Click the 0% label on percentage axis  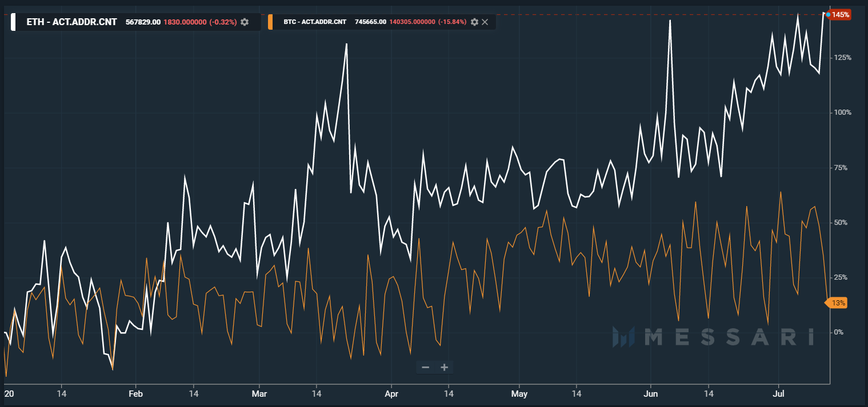(838, 332)
